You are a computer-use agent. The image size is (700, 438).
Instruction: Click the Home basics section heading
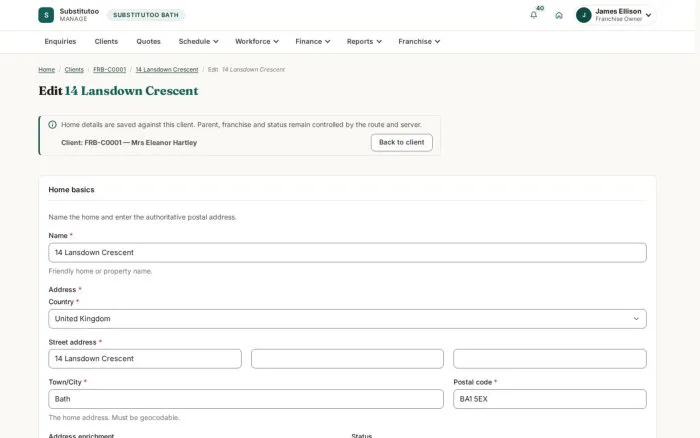tap(71, 190)
